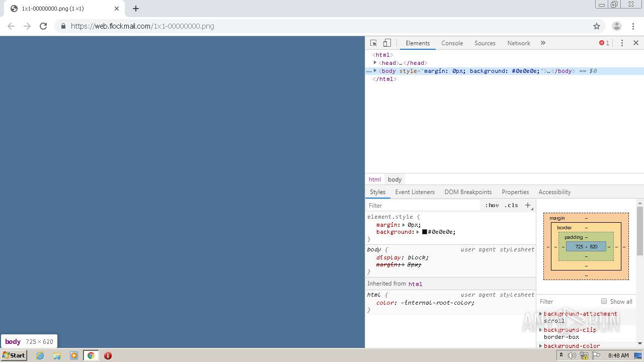Viewport: 644px width, 362px height.
Task: Open media player taskbar icon
Action: pyautogui.click(x=74, y=355)
